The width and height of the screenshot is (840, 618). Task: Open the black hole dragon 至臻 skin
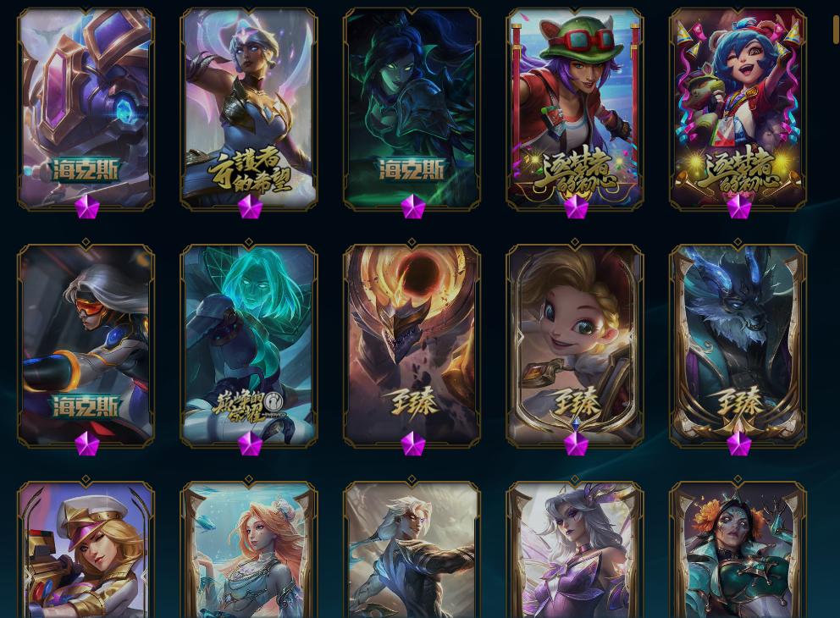point(412,345)
